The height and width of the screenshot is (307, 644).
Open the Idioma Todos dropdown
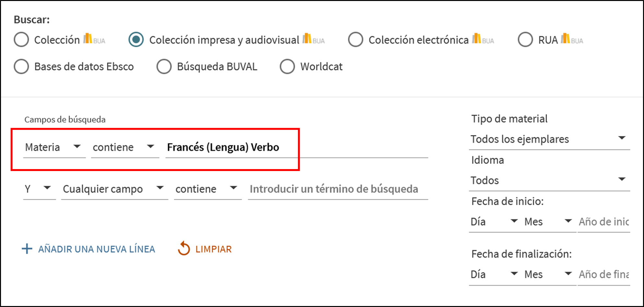[549, 180]
